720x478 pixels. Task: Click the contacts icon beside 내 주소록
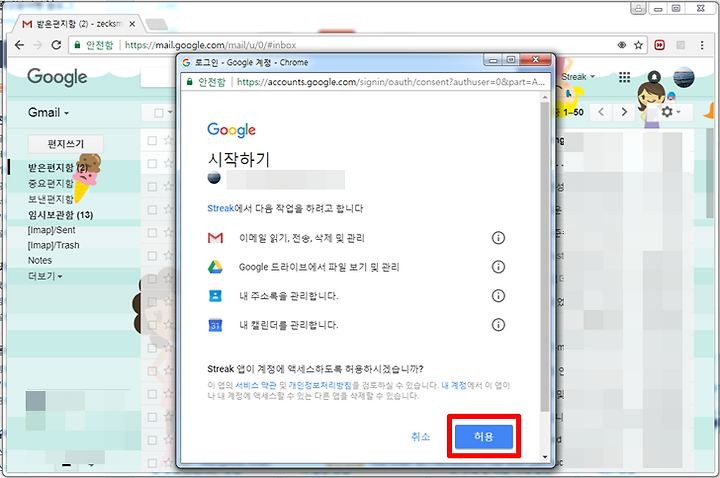point(215,296)
